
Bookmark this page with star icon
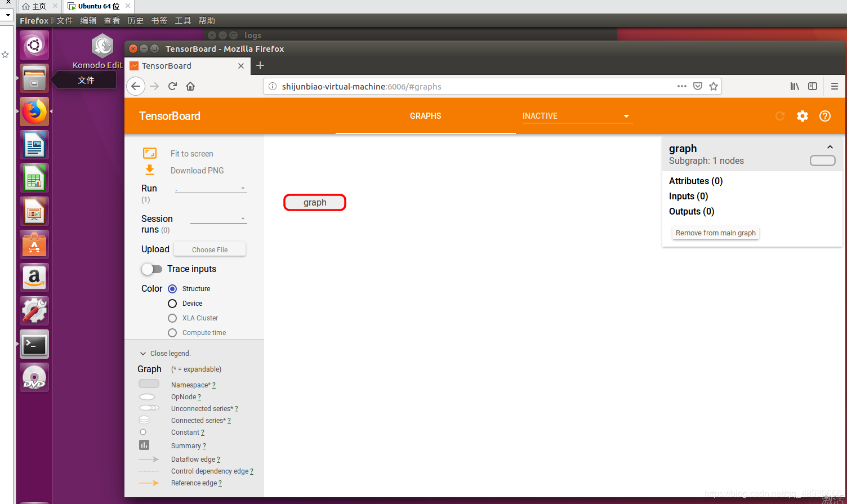tap(714, 86)
